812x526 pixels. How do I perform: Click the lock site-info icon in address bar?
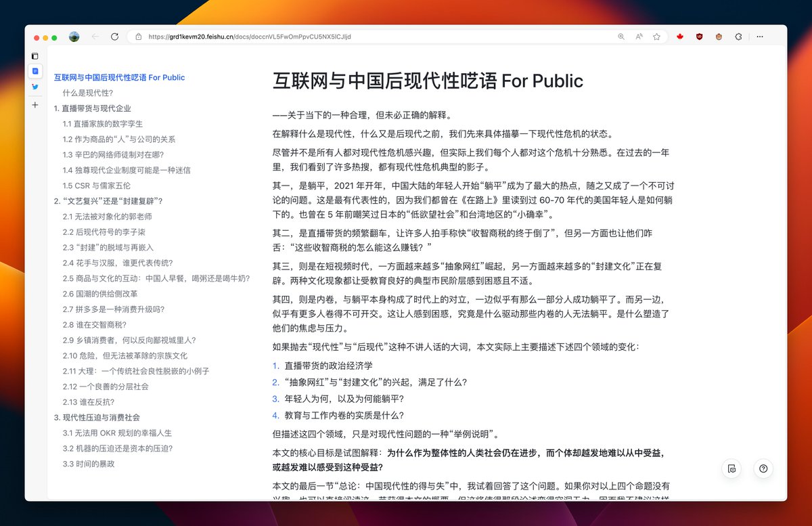[x=138, y=37]
